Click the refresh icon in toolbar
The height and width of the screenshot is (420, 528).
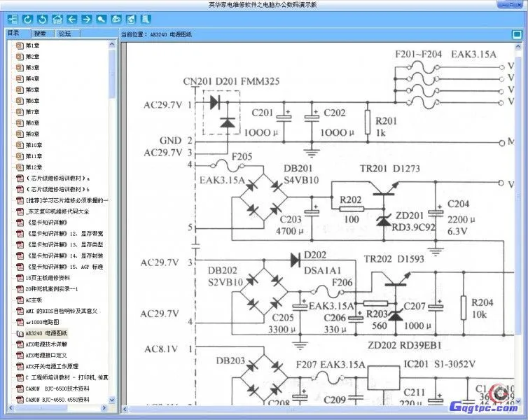27,19
